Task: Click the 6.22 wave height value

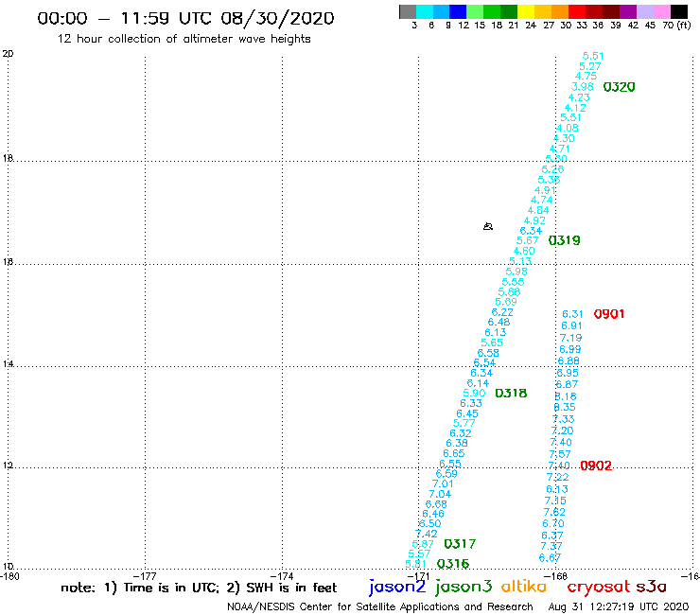Action: pyautogui.click(x=502, y=312)
